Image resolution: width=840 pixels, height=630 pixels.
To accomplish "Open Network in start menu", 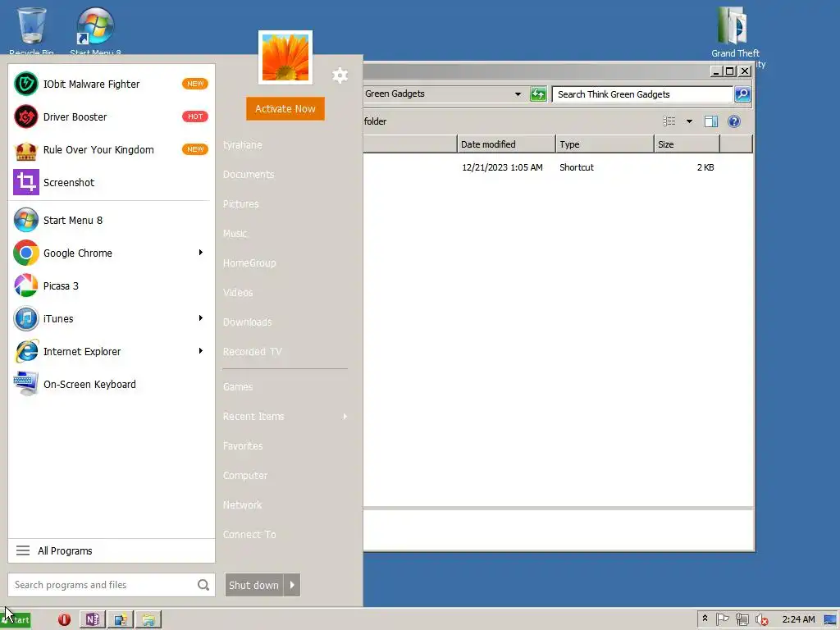I will click(243, 504).
